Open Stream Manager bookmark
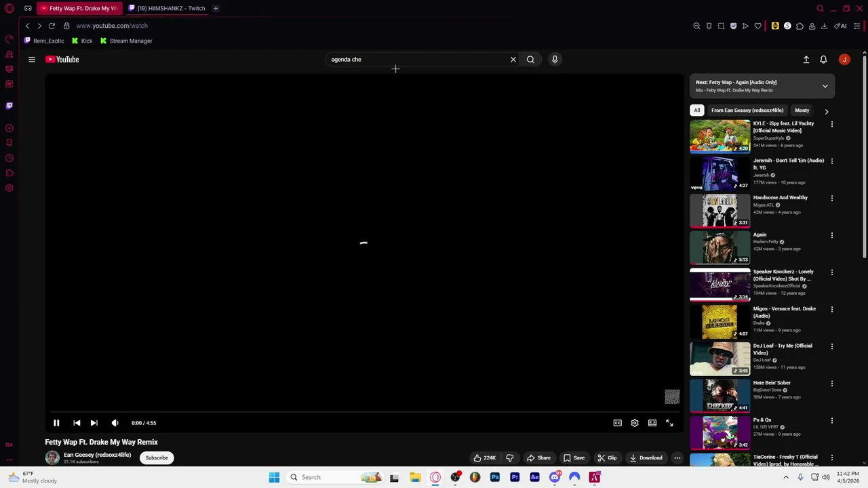This screenshot has height=488, width=868. pos(126,41)
